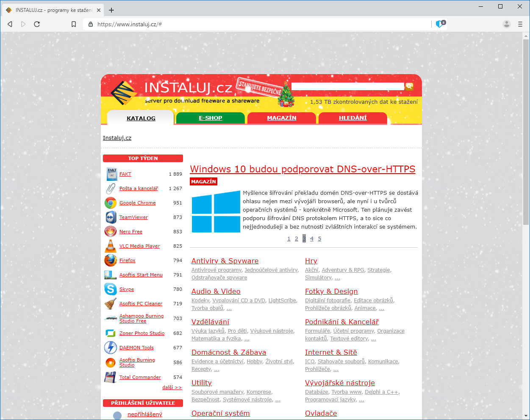Switch to the MAGAZÍN tab

pos(282,118)
